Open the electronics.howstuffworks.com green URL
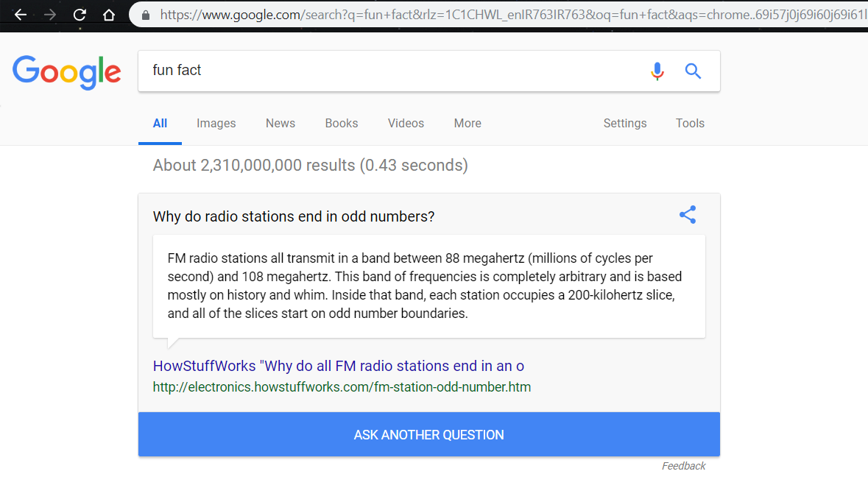This screenshot has width=868, height=488. (342, 386)
